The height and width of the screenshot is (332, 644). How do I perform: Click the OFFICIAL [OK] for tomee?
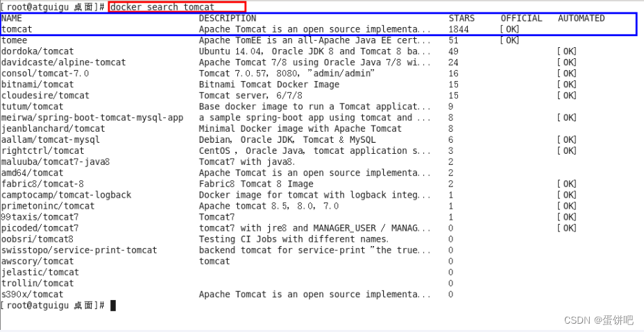tap(509, 41)
